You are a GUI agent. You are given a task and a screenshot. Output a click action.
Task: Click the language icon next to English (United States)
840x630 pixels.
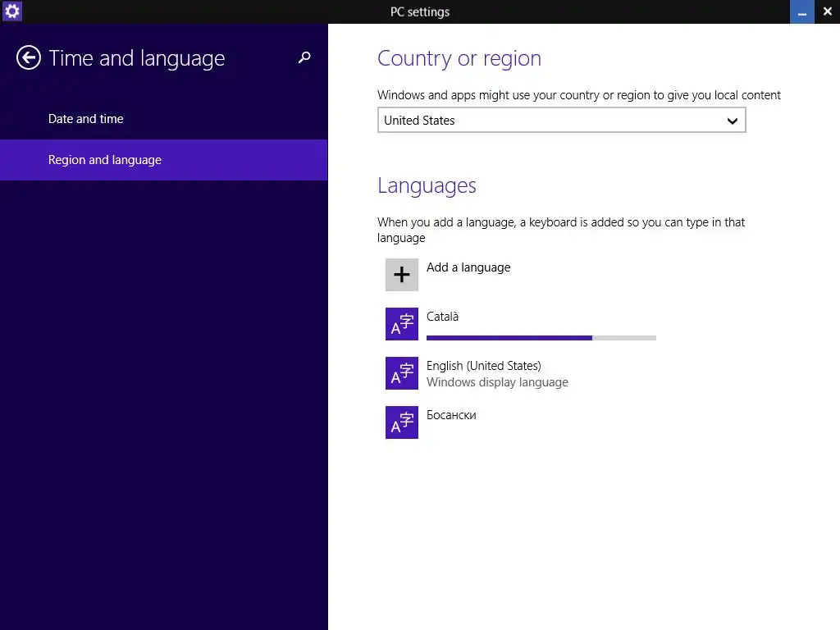click(x=402, y=373)
